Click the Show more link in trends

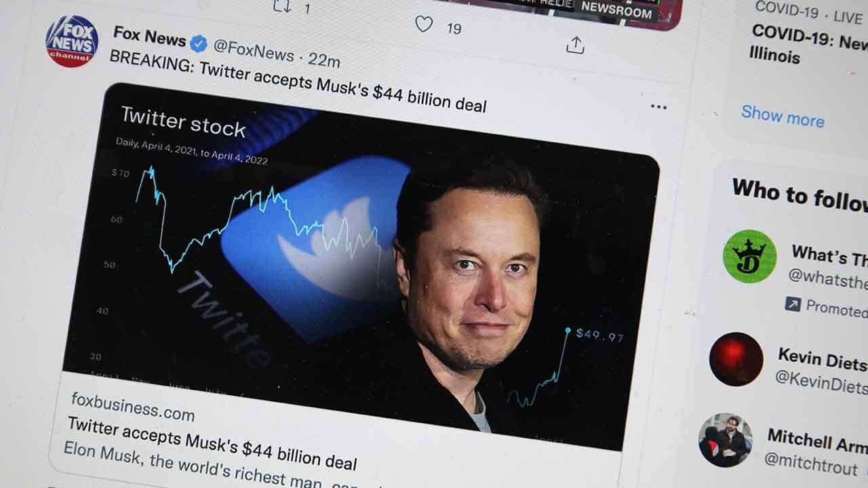pos(783,116)
